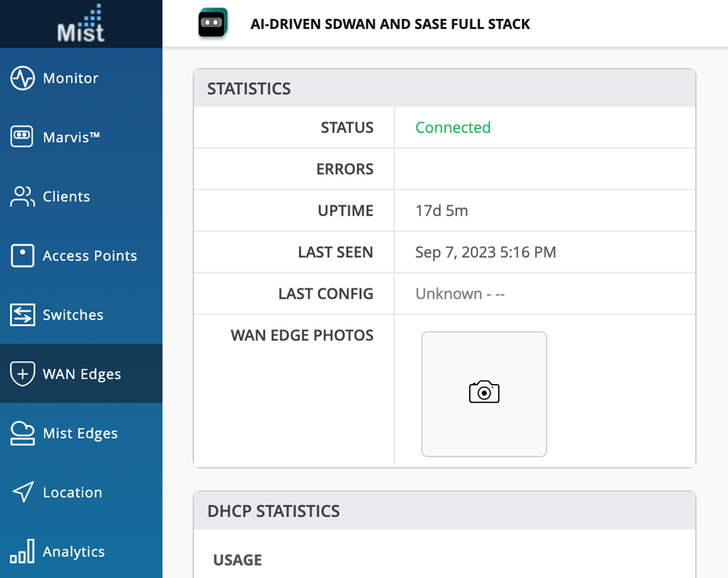
Task: Go to Marvis™ menu label
Action: pos(71,137)
